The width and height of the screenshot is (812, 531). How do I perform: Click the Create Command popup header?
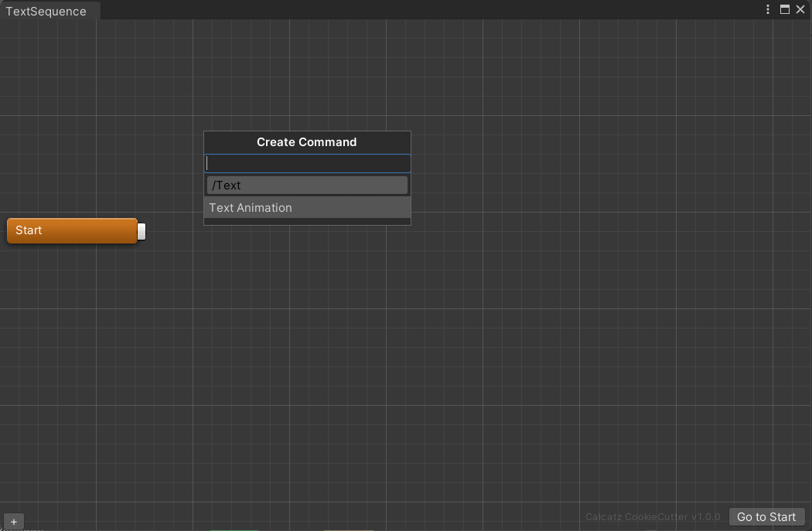tap(307, 142)
